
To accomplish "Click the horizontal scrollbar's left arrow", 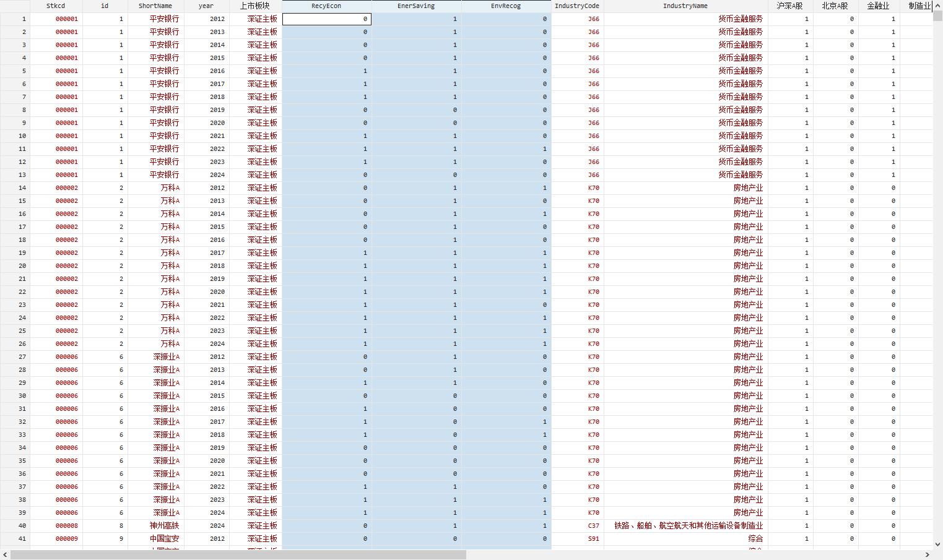I will coord(5,554).
